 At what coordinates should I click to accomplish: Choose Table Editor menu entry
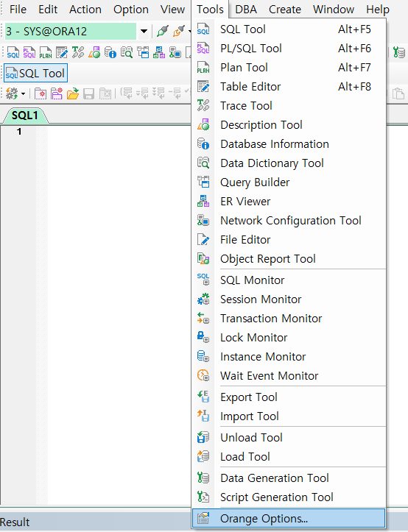(289, 87)
